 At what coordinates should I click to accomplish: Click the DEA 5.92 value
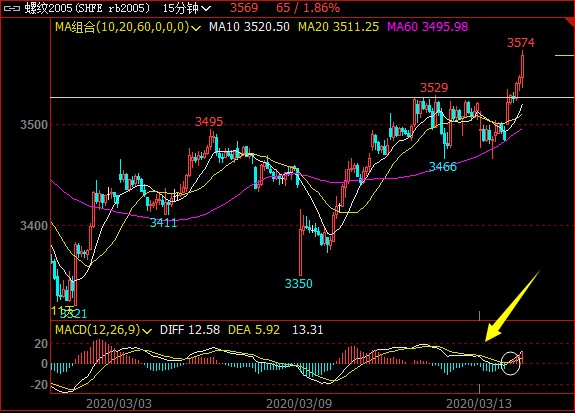coord(254,330)
